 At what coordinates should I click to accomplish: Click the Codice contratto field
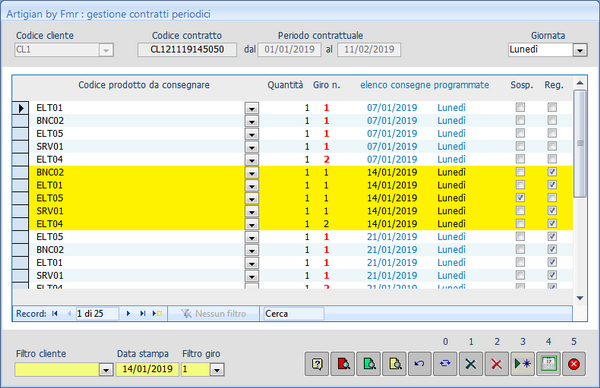click(187, 50)
